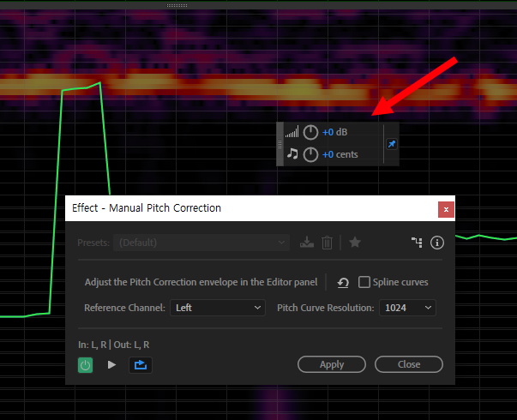Click the effect info icon
The image size is (517, 420).
(437, 243)
